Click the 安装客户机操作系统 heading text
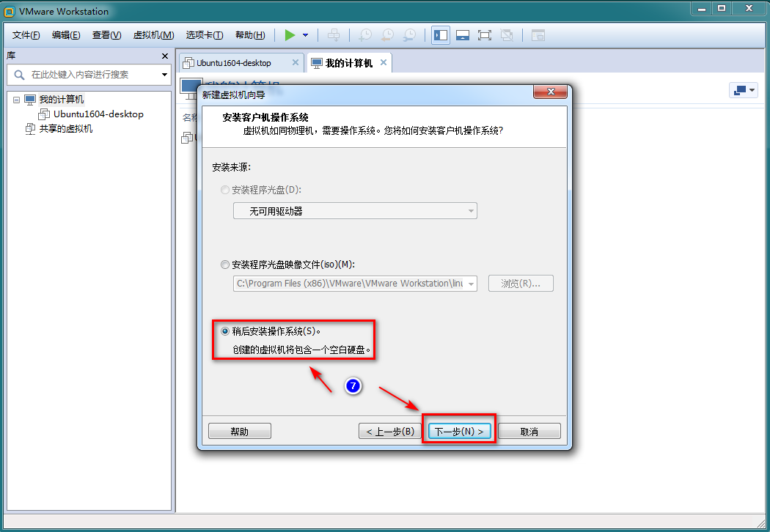770x532 pixels. (265, 117)
